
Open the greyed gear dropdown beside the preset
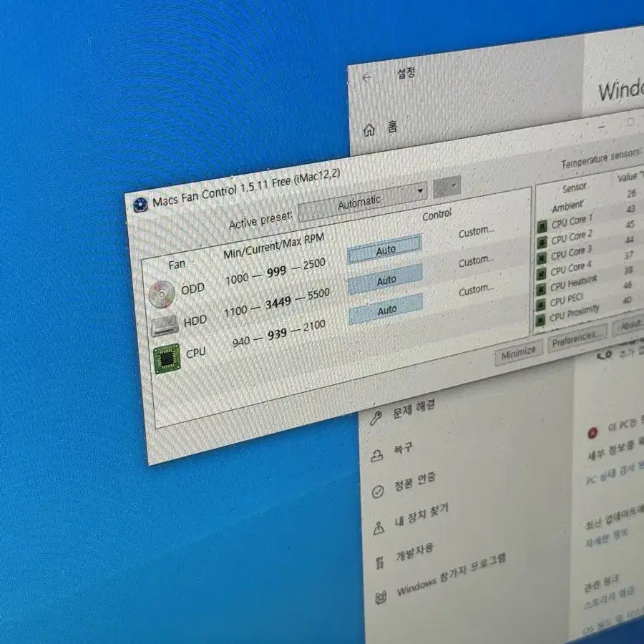click(x=447, y=187)
